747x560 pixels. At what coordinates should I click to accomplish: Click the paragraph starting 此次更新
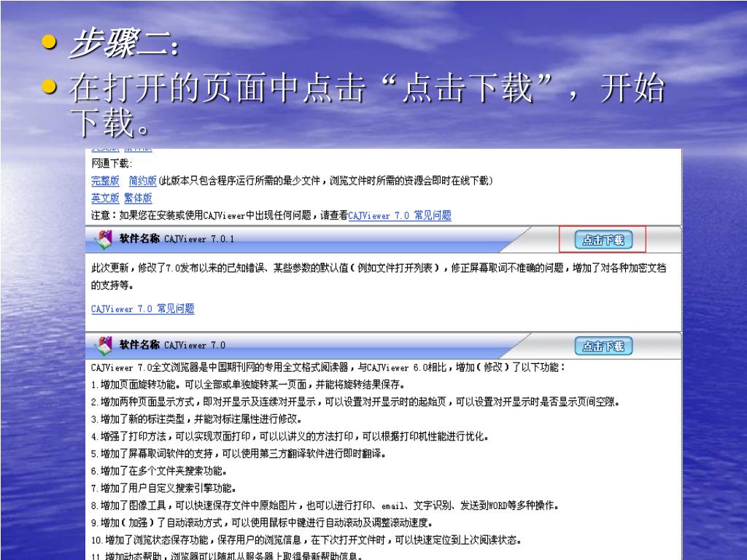click(x=379, y=276)
